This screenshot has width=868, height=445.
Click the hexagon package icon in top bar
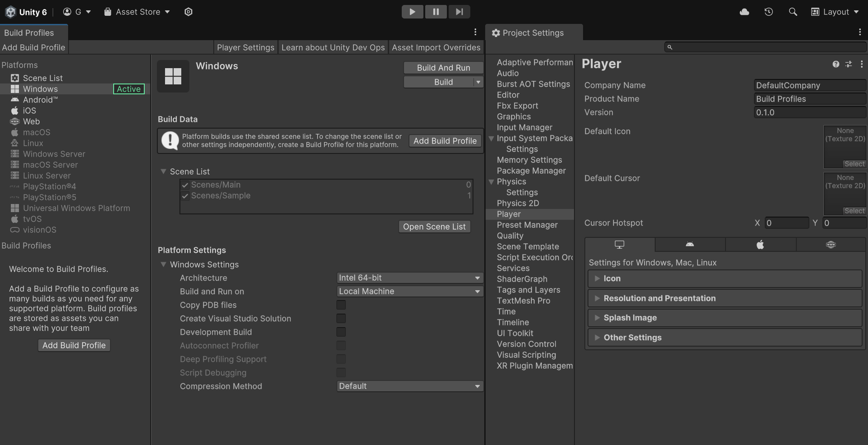coord(188,12)
